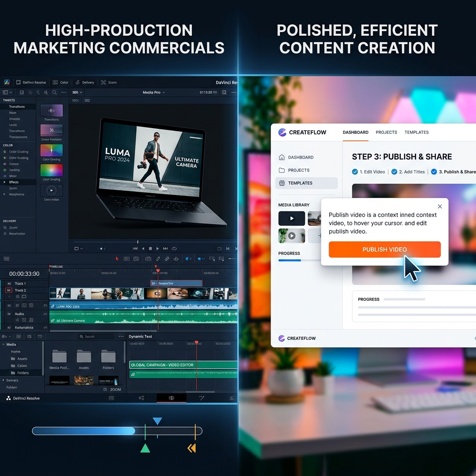Select the pencil draw tool in the timeline toolbar
Viewport: 476px width, 476px height.
click(158, 258)
